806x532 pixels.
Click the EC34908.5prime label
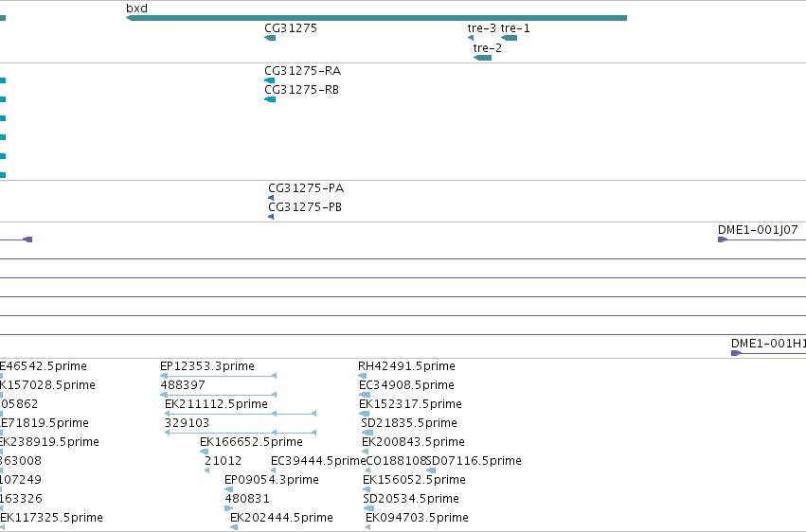(406, 385)
